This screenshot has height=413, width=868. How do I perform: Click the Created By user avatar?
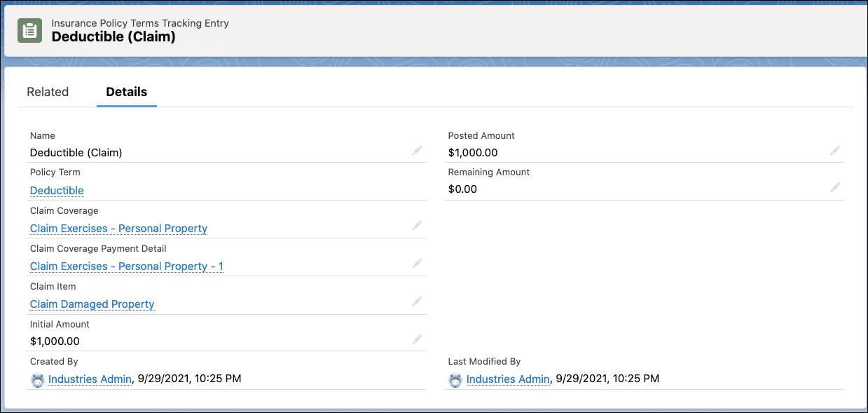[37, 379]
